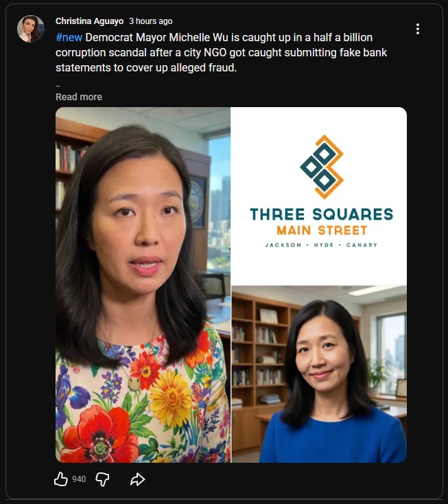Viewport: 448px width, 504px height.
Task: Open the photo of woman in floral top
Action: [x=143, y=285]
